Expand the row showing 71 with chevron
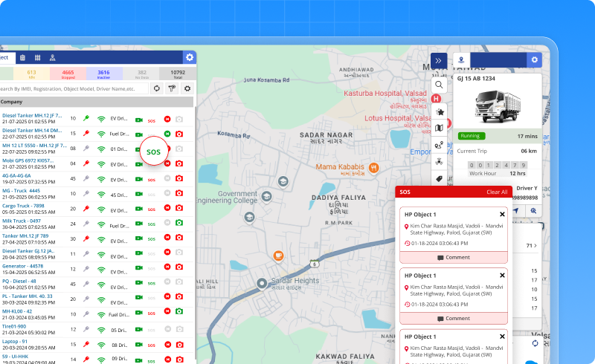Screen dimensions: 595x364 pyautogui.click(x=535, y=245)
